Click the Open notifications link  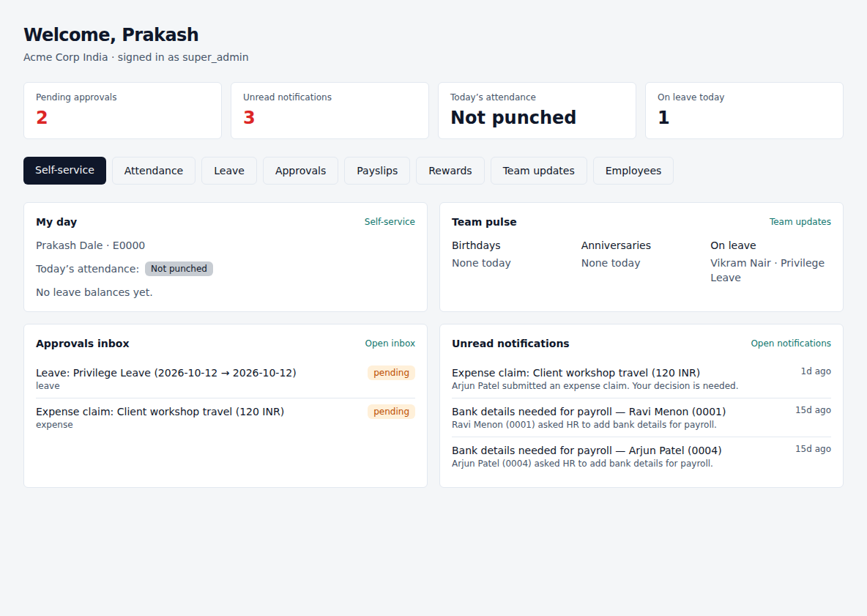coord(791,344)
